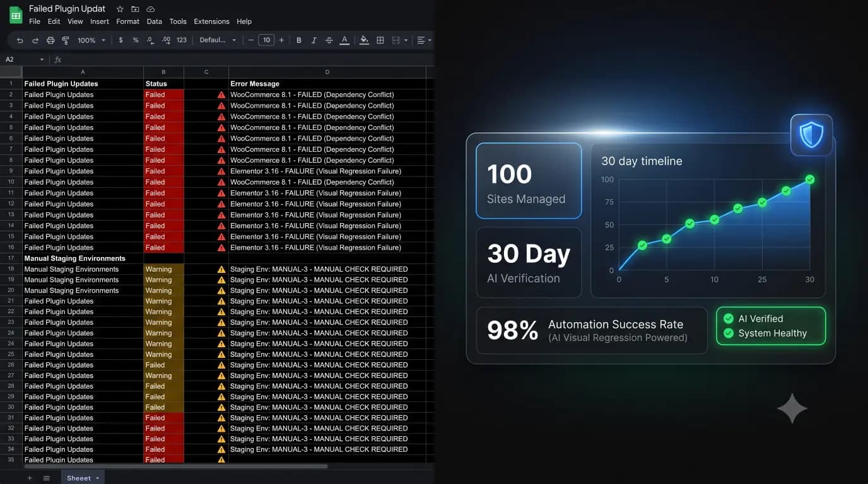Open the horizontal align dropdown
Image resolution: width=868 pixels, height=484 pixels.
(x=425, y=40)
